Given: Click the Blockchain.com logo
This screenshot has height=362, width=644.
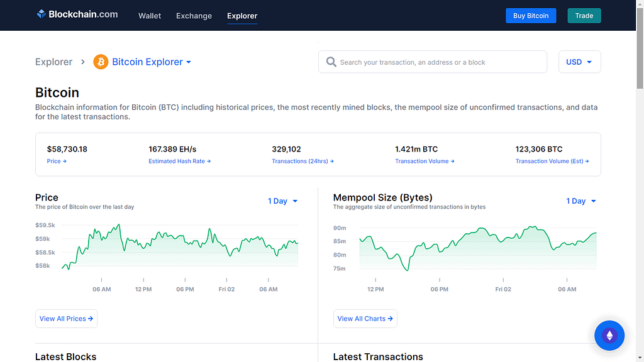Looking at the screenshot, I should (x=77, y=14).
